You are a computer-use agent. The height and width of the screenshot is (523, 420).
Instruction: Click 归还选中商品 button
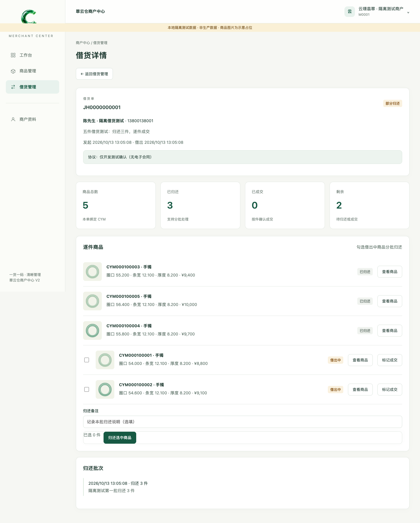[x=120, y=438]
